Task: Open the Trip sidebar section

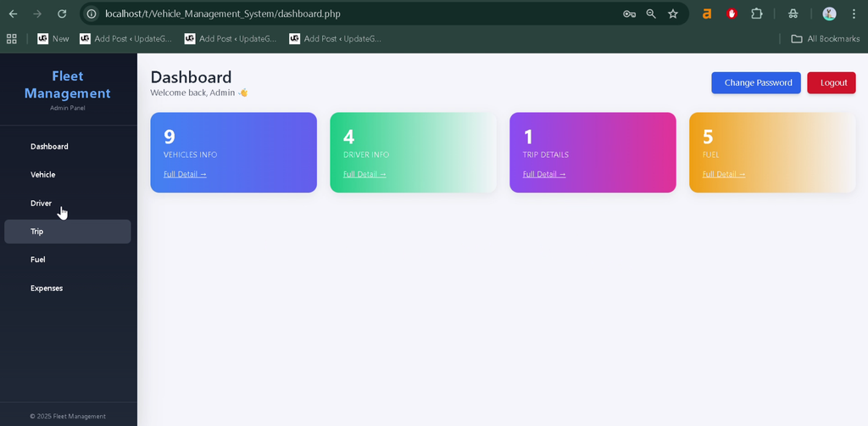Action: (68, 232)
